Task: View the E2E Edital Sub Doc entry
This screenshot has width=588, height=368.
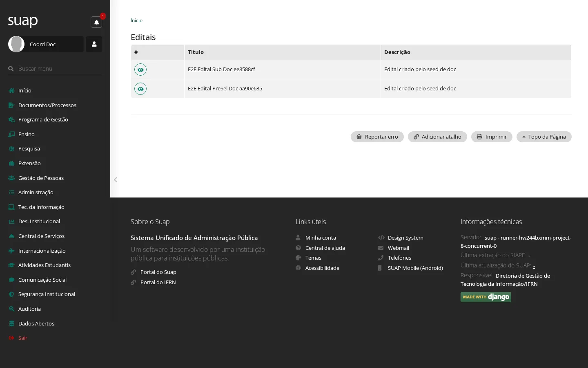Action: 140,70
